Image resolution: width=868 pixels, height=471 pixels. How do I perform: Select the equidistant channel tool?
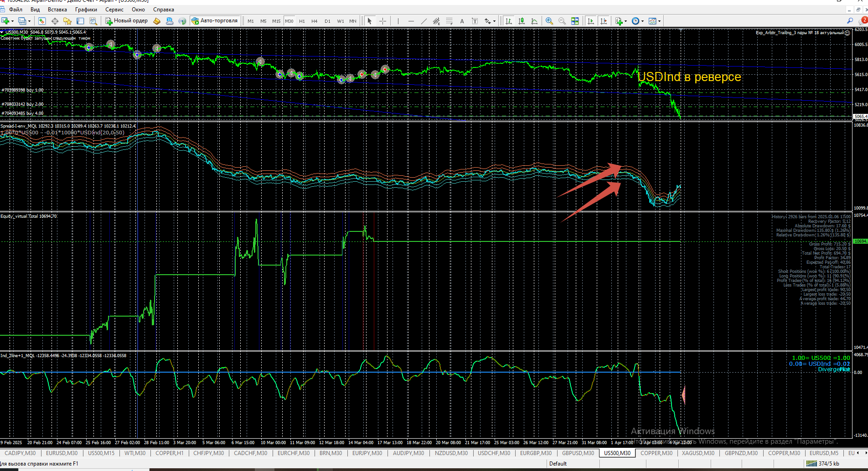[436, 21]
